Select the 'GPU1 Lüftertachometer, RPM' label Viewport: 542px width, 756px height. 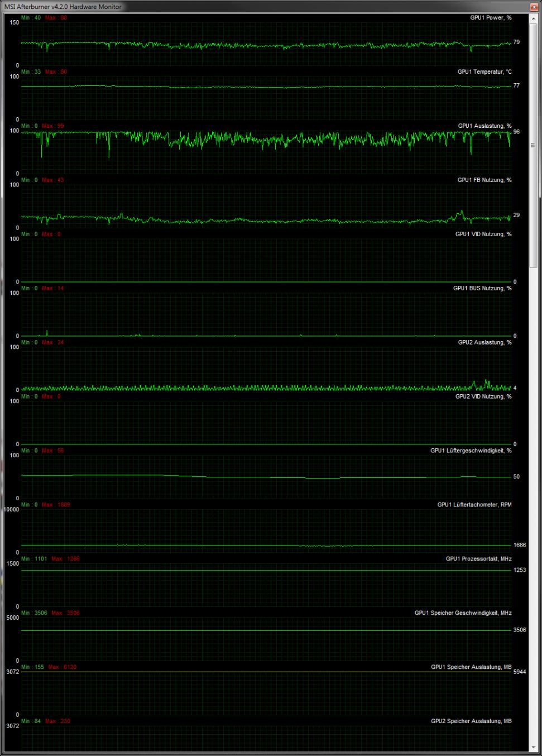click(x=474, y=505)
